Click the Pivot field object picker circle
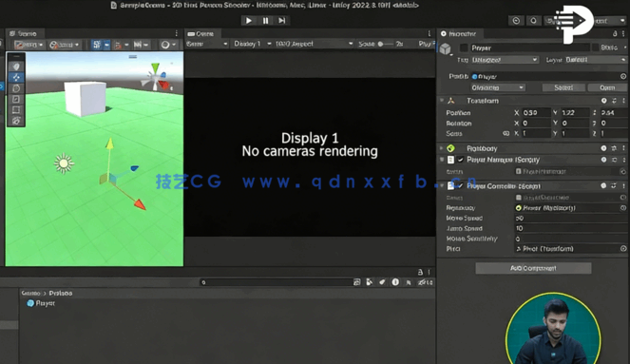This screenshot has width=630, height=364. coord(623,249)
